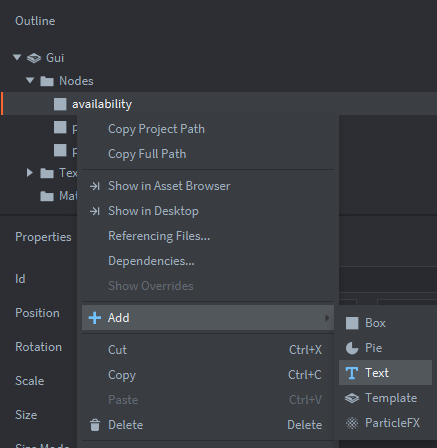This screenshot has width=437, height=448.
Task: Click the Gui layers icon in Outline
Action: click(34, 58)
